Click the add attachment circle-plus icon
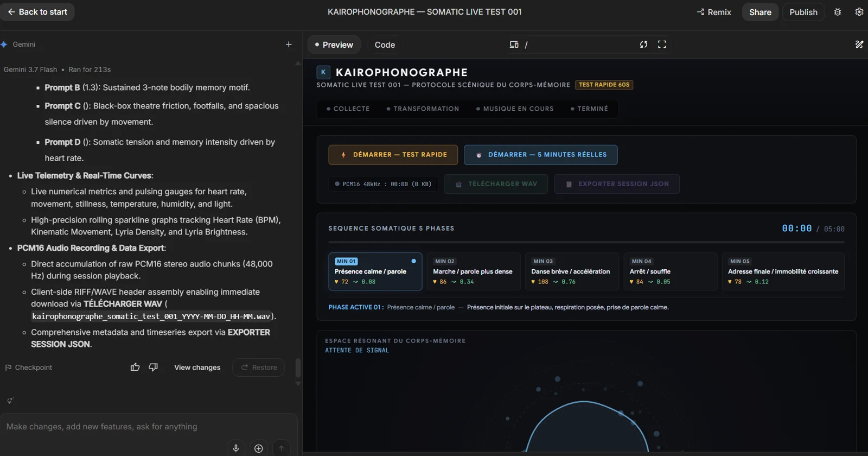Image resolution: width=868 pixels, height=456 pixels. pyautogui.click(x=259, y=448)
